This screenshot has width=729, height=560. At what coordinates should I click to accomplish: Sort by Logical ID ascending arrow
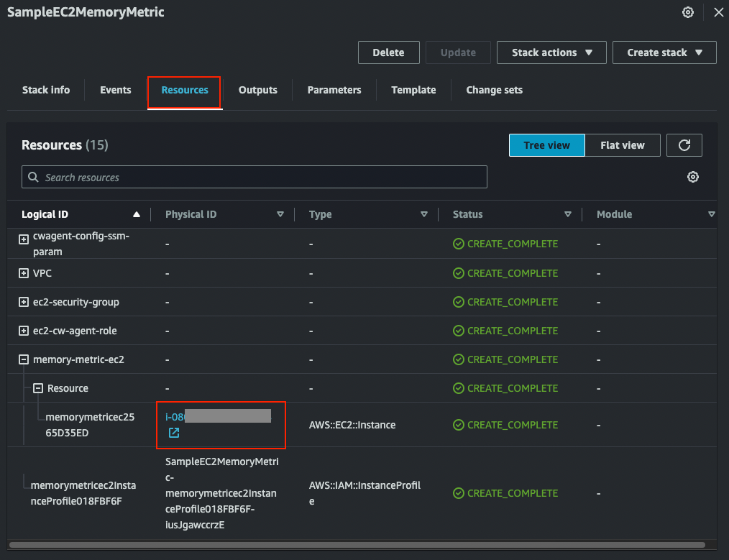tap(136, 214)
